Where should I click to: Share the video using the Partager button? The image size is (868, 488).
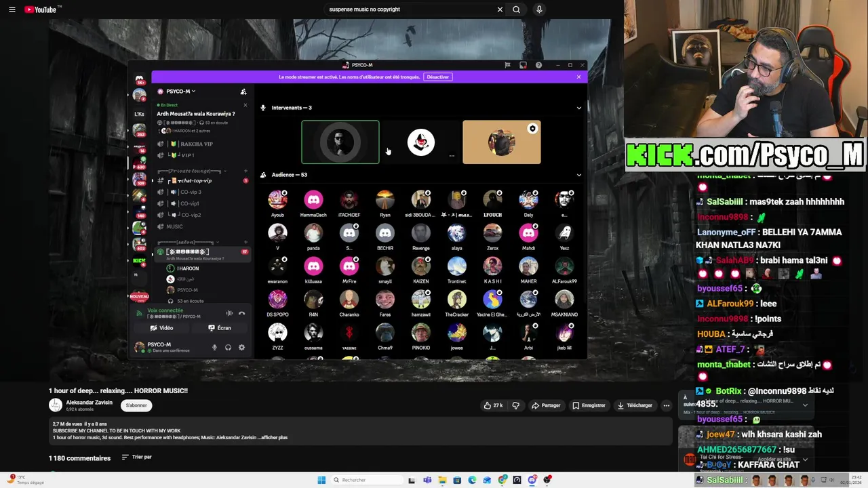(546, 405)
